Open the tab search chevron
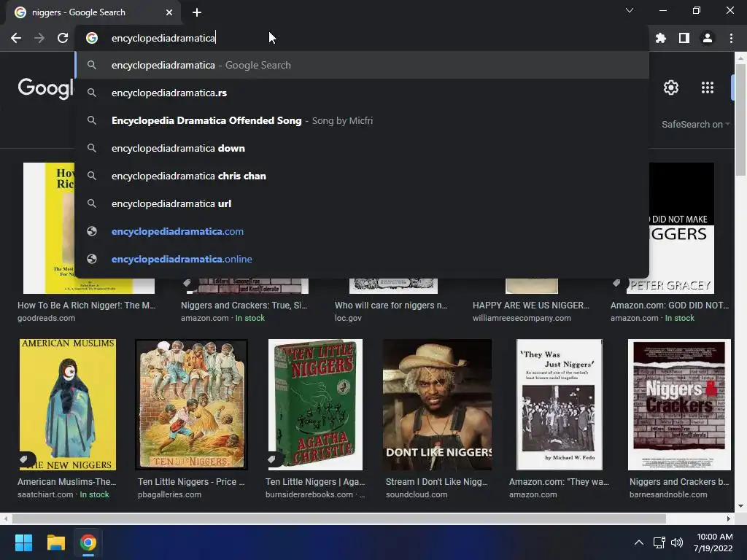 coord(630,10)
